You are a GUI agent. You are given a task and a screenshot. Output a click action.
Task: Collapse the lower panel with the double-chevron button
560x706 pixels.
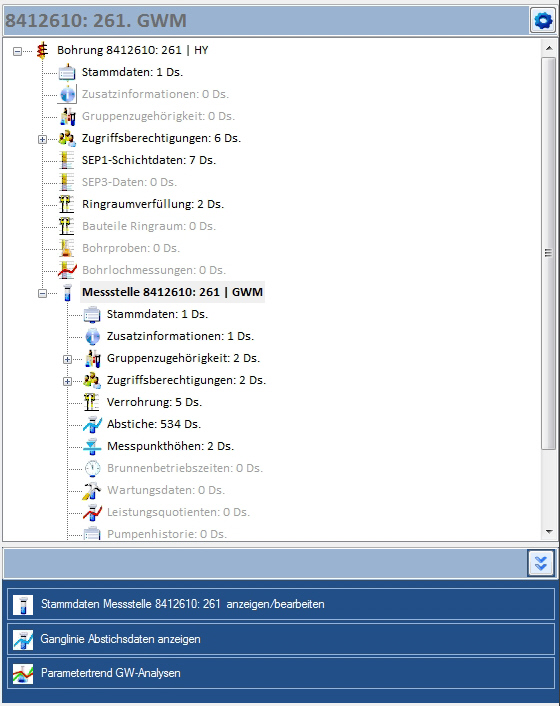541,563
